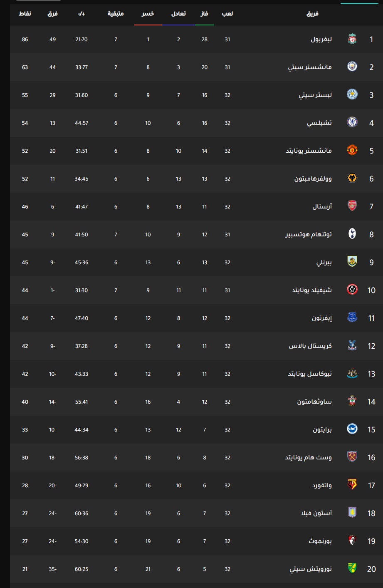Click the Watford club crest icon

pyautogui.click(x=352, y=485)
